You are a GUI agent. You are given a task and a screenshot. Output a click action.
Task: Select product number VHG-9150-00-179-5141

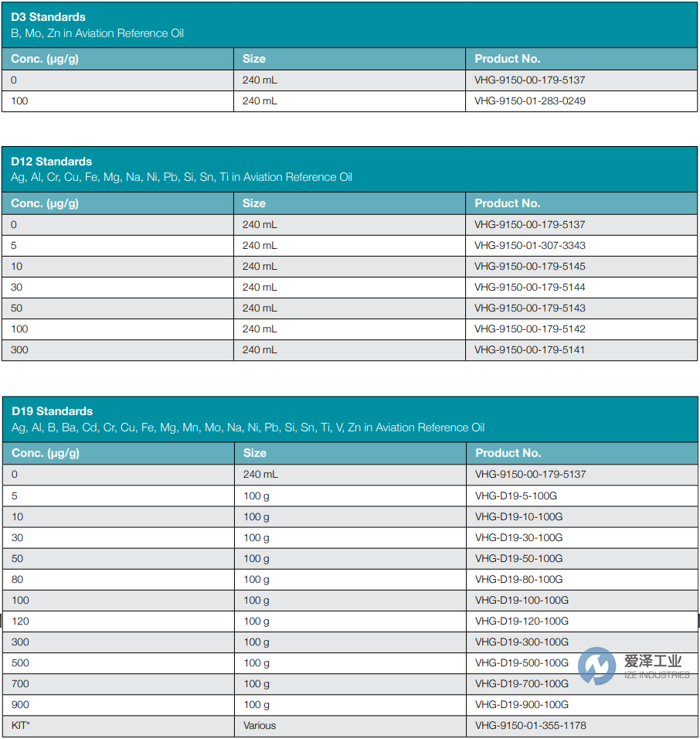[530, 350]
